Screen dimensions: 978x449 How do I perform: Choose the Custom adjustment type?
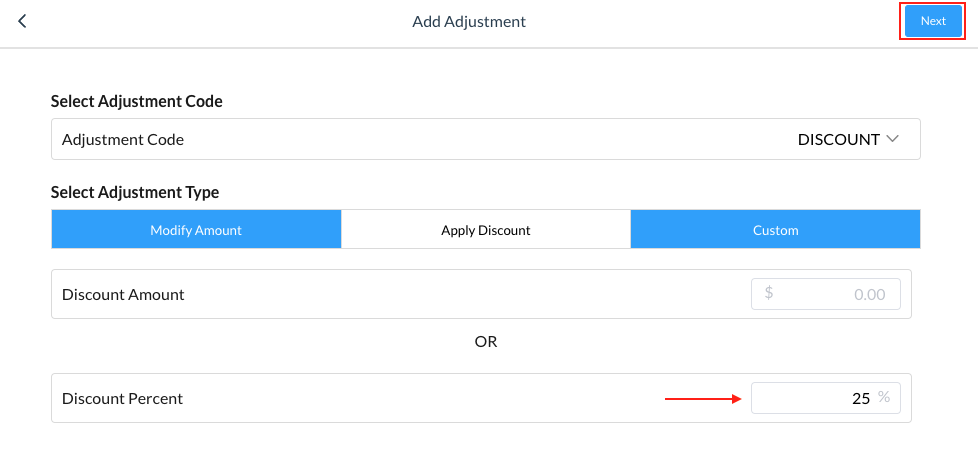point(775,230)
